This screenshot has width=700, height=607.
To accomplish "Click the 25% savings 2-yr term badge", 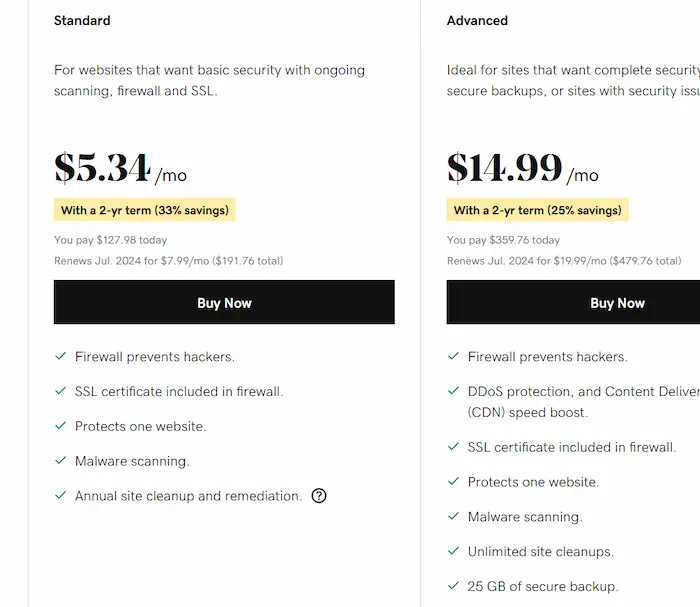I will click(538, 210).
